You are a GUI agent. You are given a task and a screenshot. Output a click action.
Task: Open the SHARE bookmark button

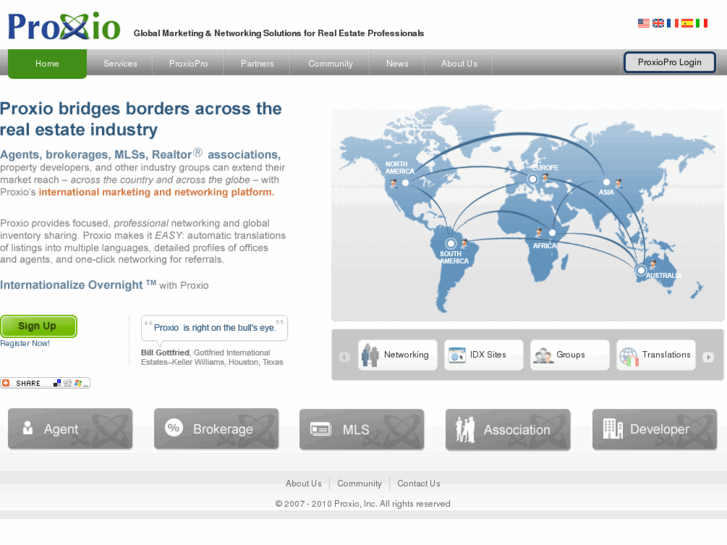point(45,383)
